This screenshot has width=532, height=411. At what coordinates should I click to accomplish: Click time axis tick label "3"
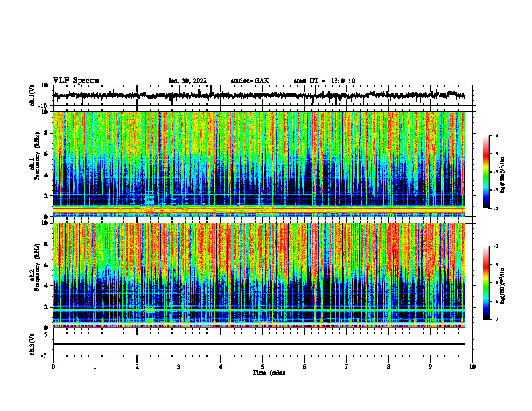(179, 367)
